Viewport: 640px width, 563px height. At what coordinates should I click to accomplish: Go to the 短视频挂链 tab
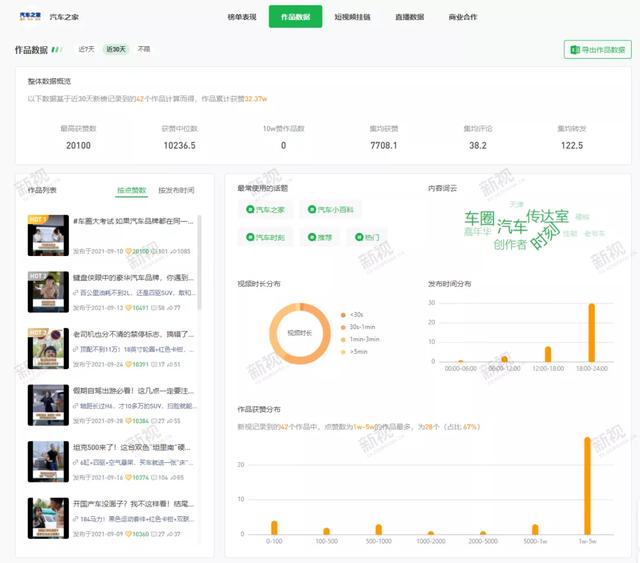coord(352,17)
